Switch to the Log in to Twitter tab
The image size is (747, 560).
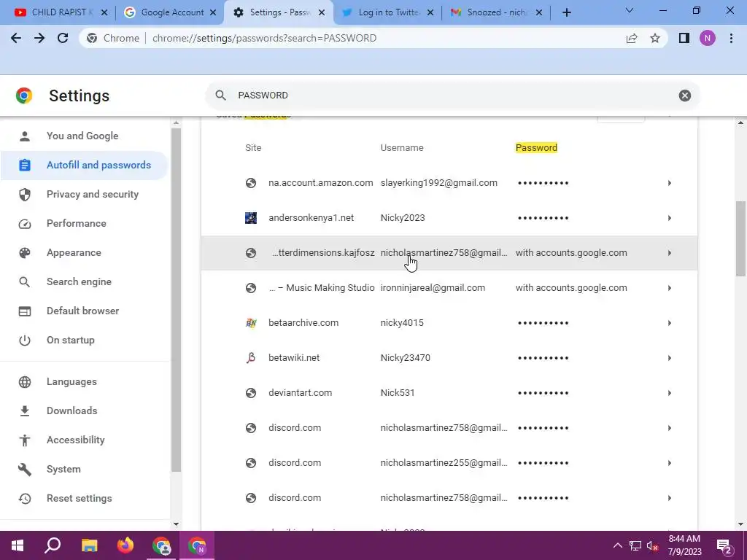(388, 13)
